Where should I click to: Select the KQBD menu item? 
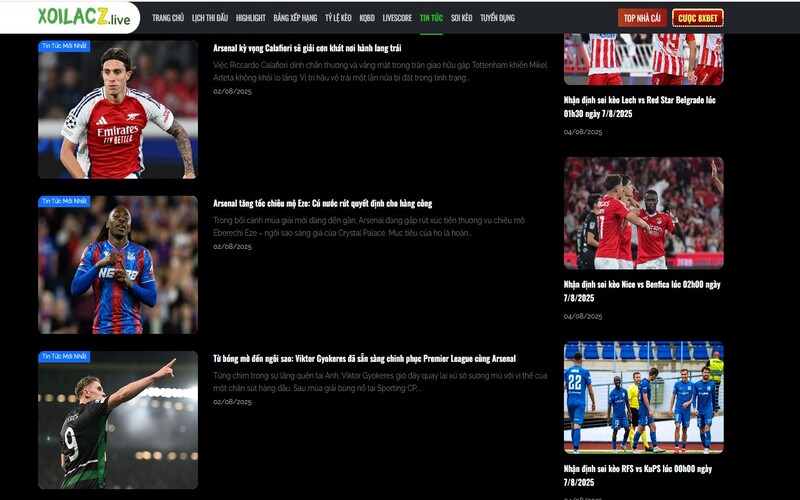[367, 18]
